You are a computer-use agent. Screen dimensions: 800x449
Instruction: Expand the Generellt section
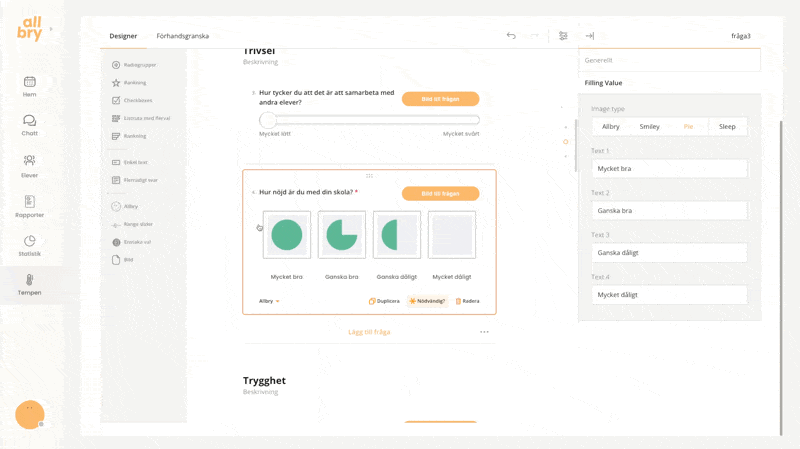669,60
